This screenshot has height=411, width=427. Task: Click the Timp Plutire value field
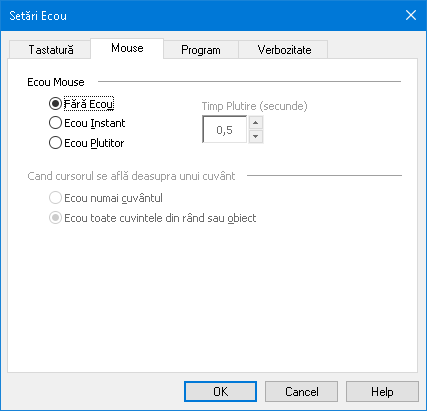click(x=225, y=129)
